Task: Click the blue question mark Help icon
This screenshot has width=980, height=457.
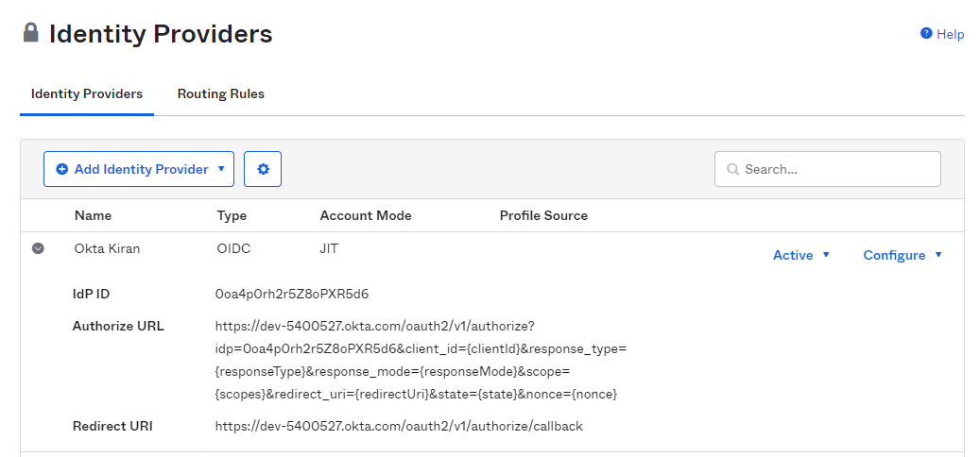Action: 926,34
